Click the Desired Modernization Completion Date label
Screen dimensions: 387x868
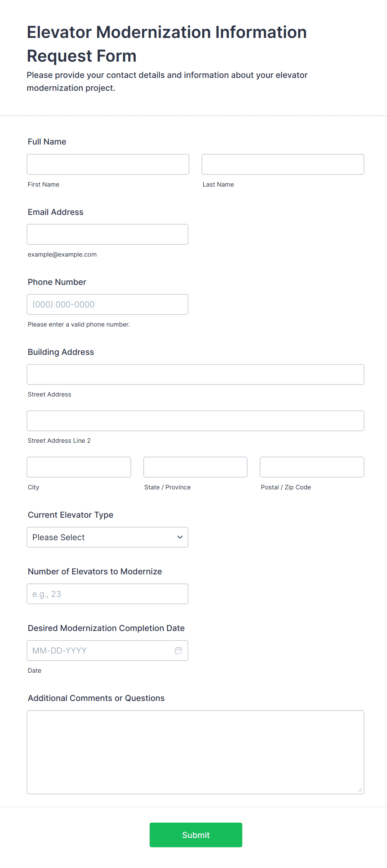point(106,628)
